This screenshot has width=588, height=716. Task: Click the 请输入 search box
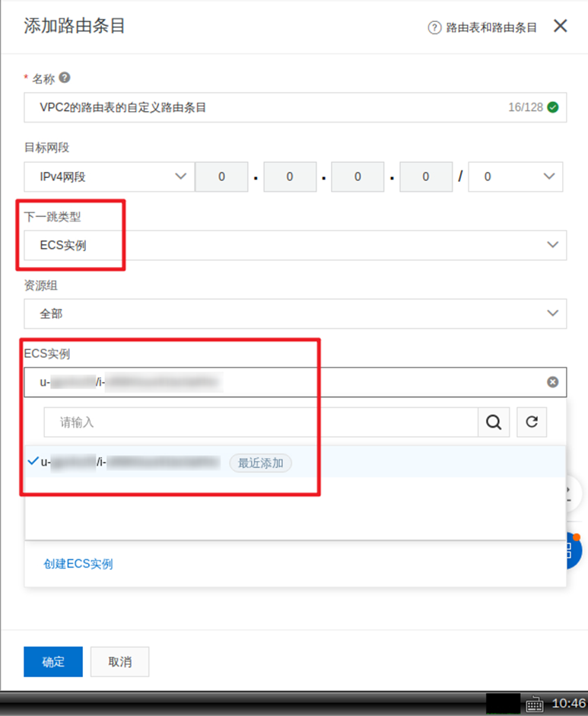pos(261,422)
